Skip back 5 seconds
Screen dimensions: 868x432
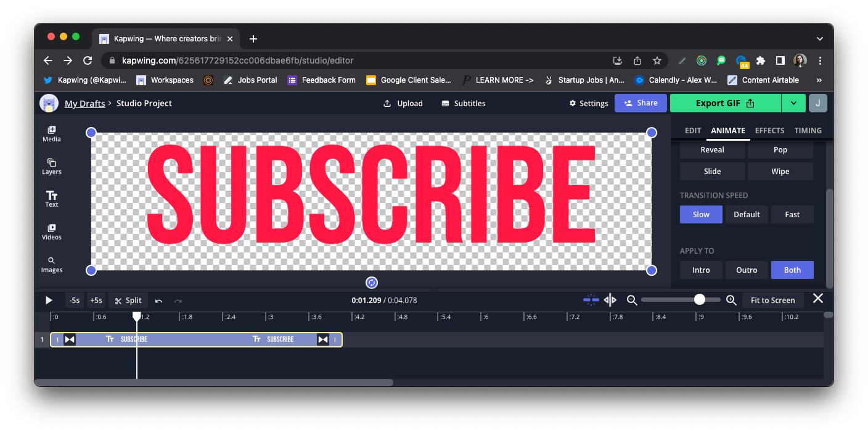pyautogui.click(x=75, y=301)
